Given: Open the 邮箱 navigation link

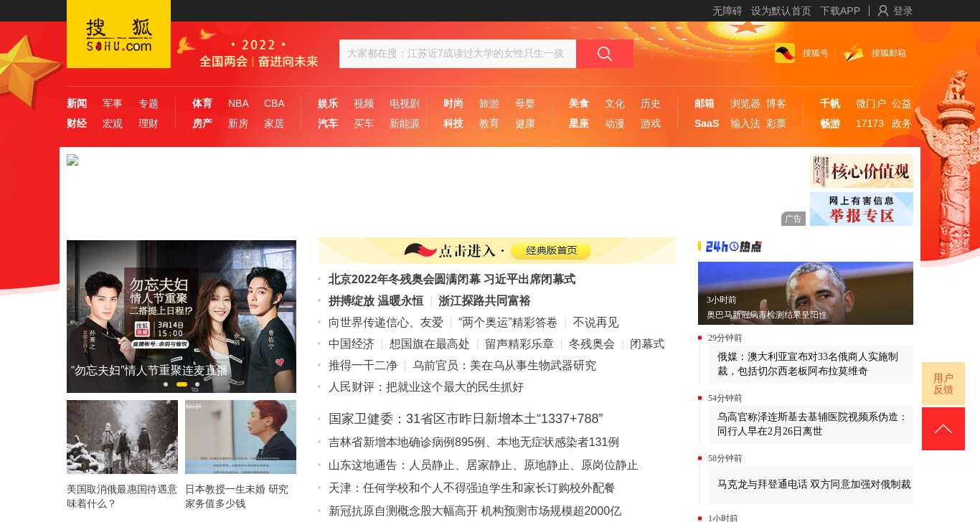Looking at the screenshot, I should [705, 103].
